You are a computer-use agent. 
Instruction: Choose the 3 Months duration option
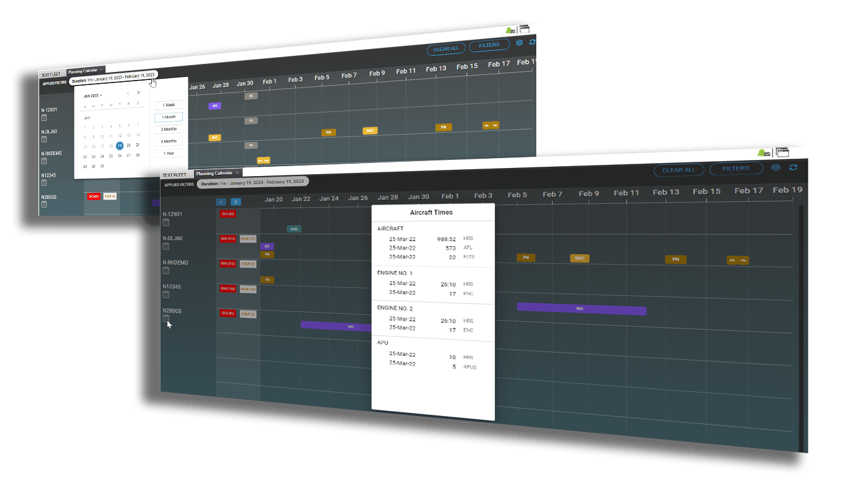tap(169, 129)
